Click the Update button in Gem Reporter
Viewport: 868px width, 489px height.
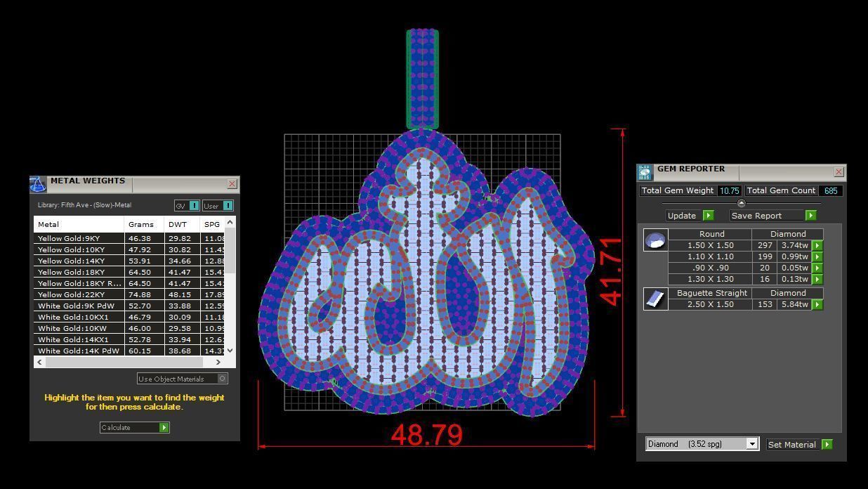[682, 216]
